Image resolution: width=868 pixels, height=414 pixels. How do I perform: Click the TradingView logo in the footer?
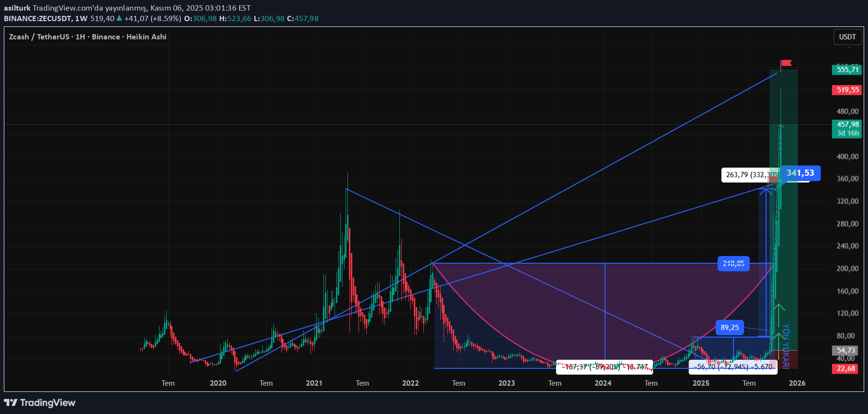point(40,402)
